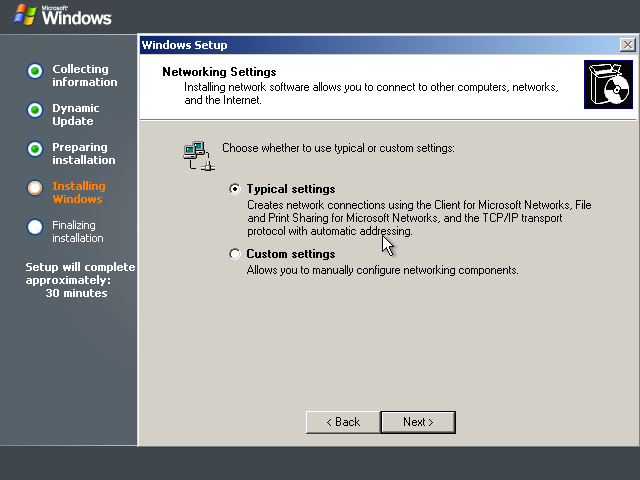The width and height of the screenshot is (640, 480).
Task: Click the Windows flag logo
Action: (25, 15)
